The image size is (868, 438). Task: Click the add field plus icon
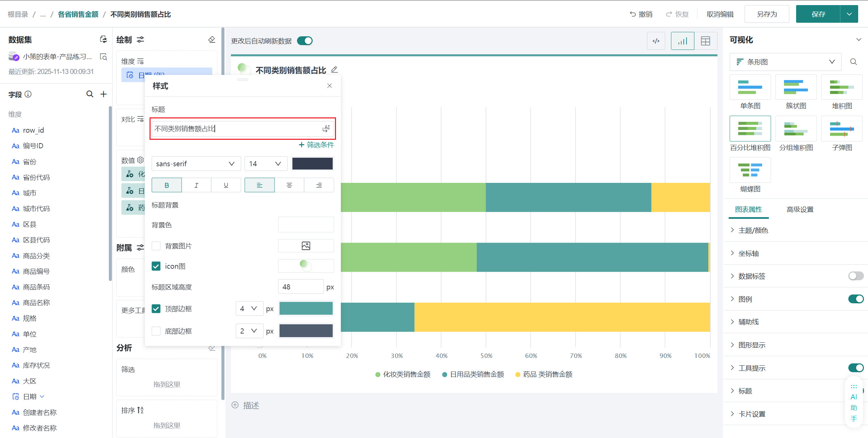point(104,94)
